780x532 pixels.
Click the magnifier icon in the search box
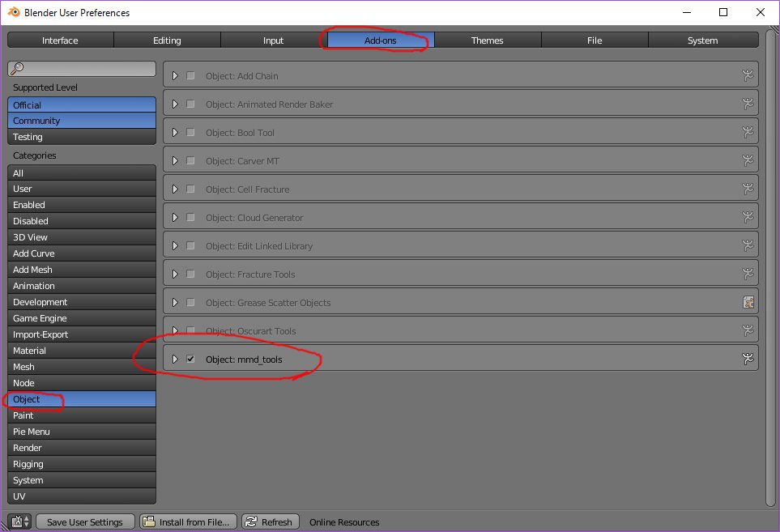pyautogui.click(x=17, y=68)
